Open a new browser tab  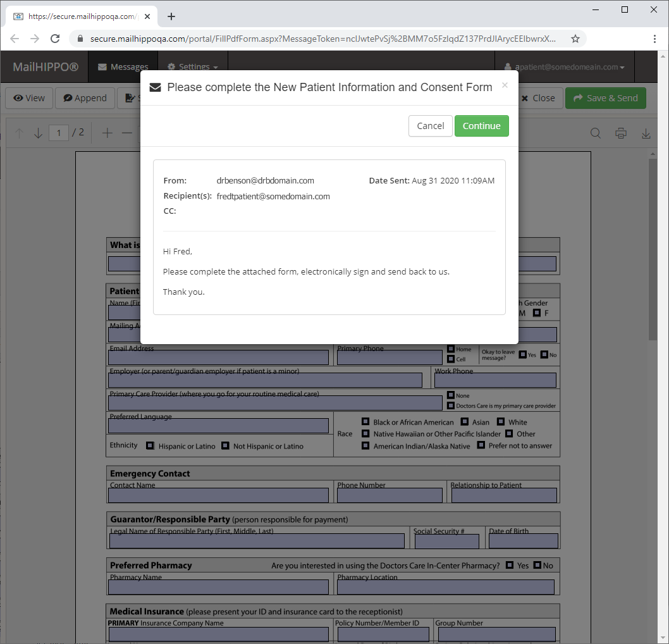click(x=171, y=16)
